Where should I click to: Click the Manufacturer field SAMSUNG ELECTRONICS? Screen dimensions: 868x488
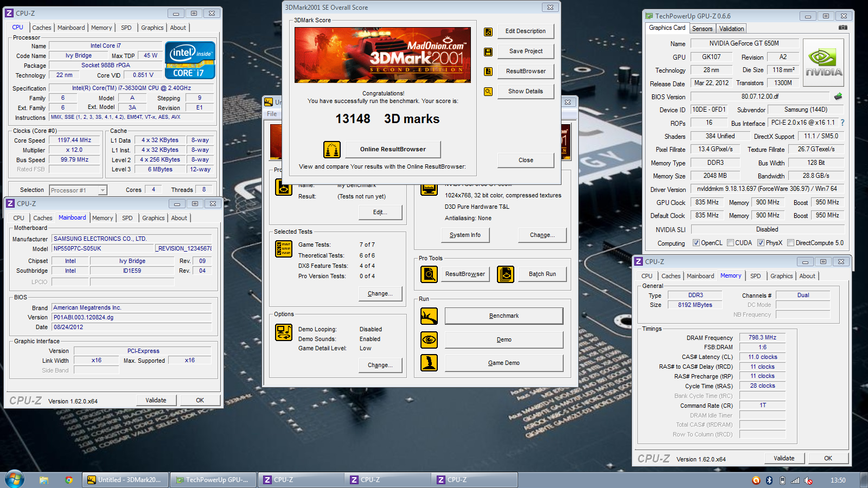point(131,239)
